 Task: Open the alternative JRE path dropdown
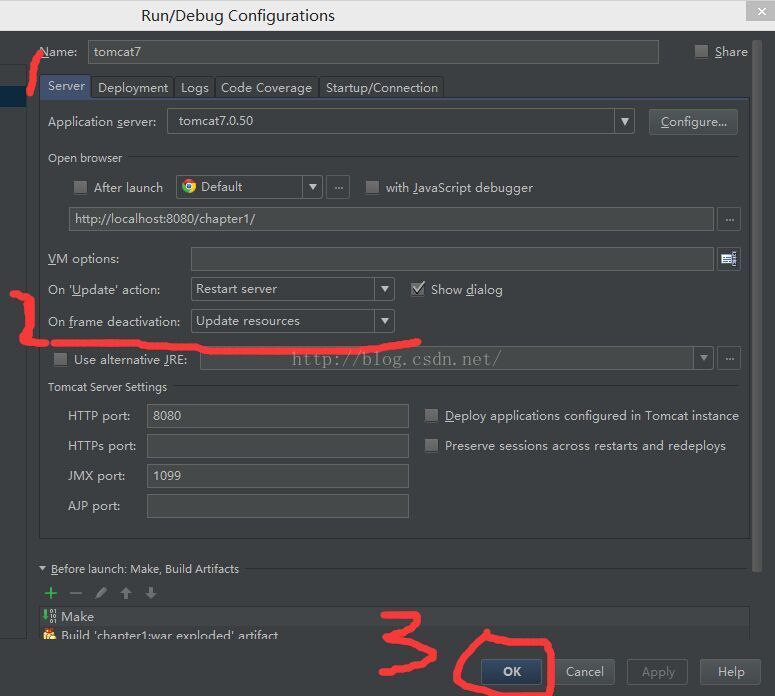click(703, 358)
